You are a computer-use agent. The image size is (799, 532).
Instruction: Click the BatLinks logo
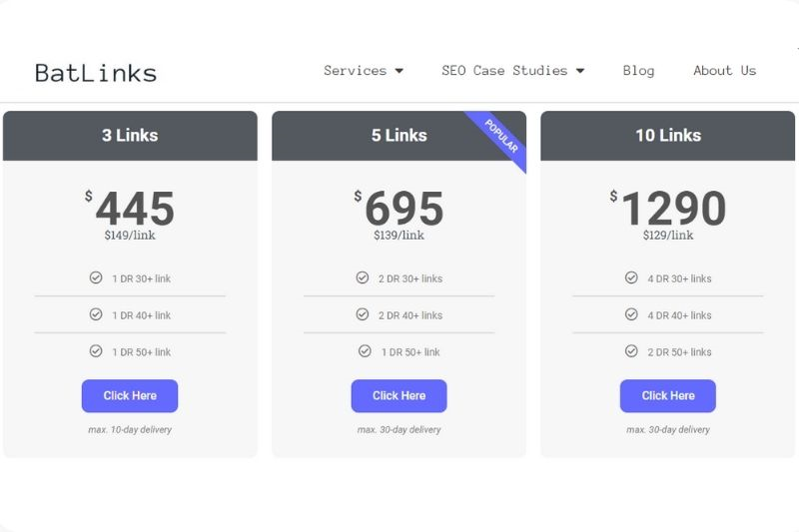[x=96, y=72]
